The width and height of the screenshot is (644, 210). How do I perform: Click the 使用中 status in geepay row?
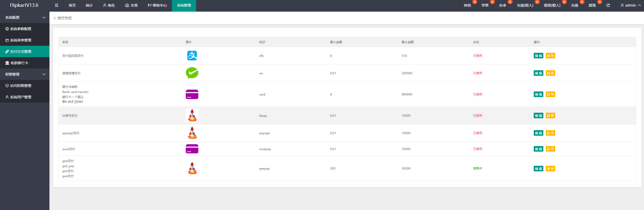coord(478,169)
